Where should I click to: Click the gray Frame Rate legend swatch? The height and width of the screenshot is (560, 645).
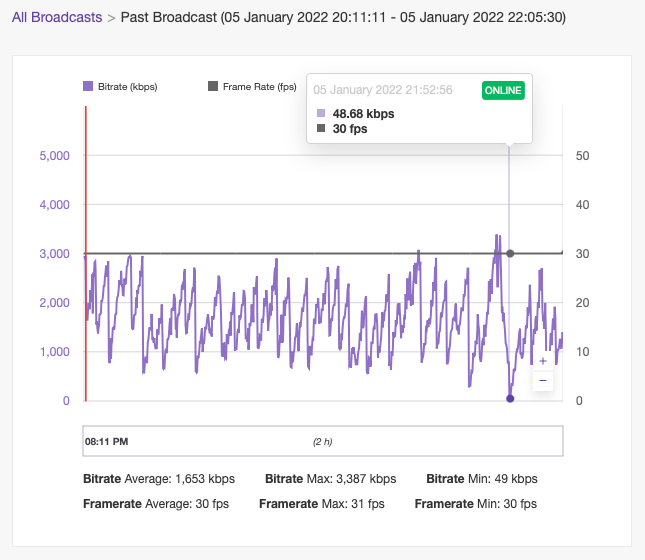(x=213, y=87)
